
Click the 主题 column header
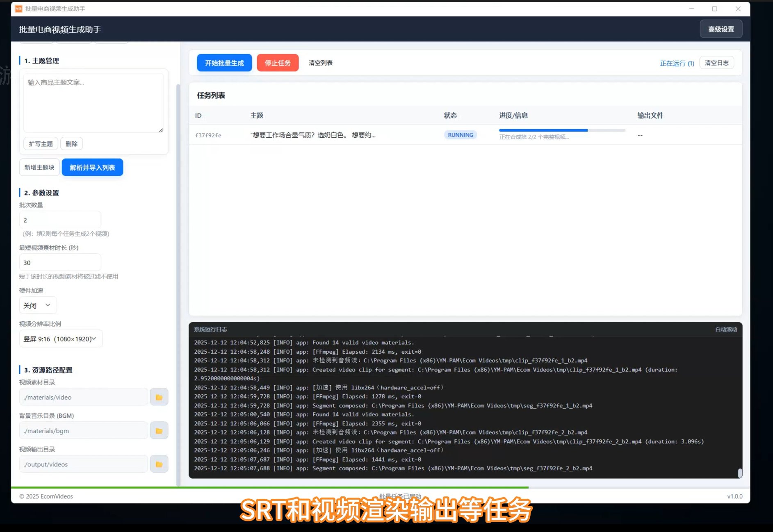[x=257, y=116]
